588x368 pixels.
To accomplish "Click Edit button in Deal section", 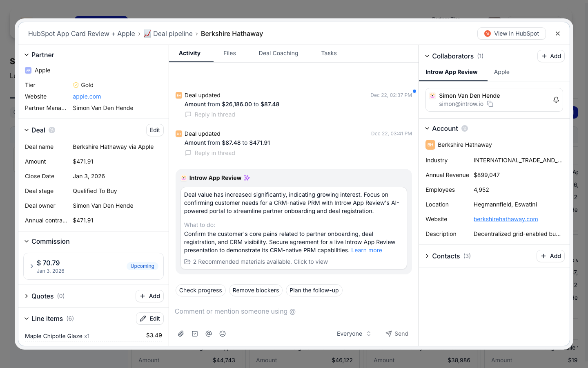I will pyautogui.click(x=155, y=130).
